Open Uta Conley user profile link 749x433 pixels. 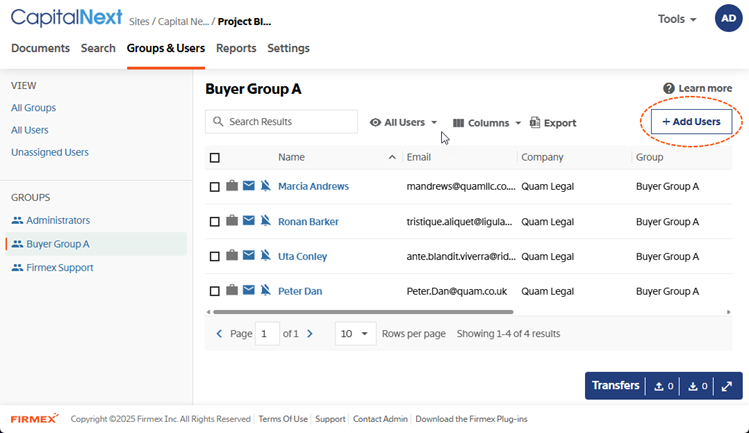[x=302, y=257]
